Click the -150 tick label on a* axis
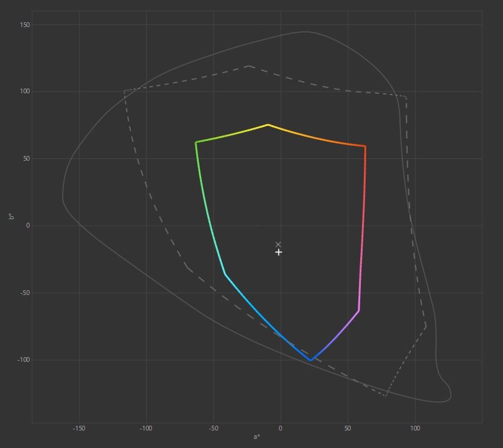Viewport: 503px width, 448px height. (79, 429)
